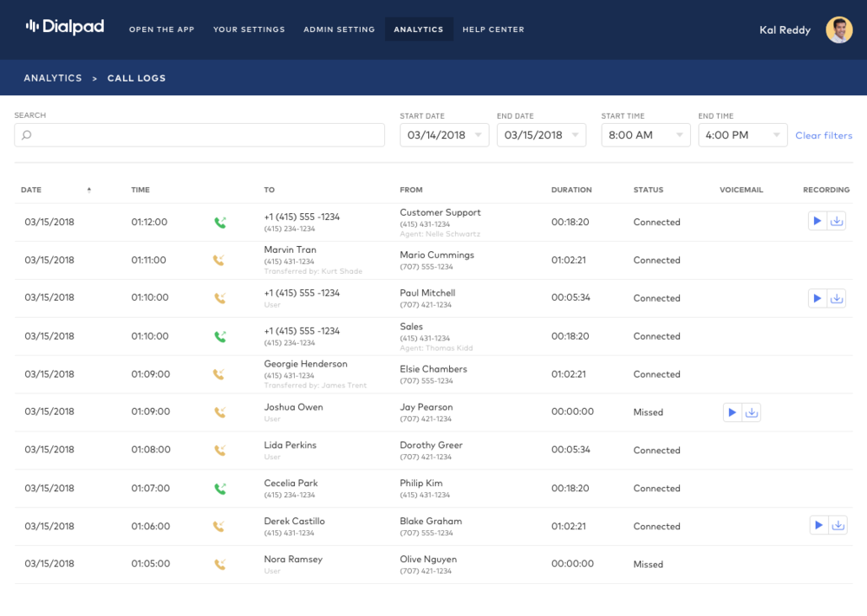Click the Kal Reddy user name
This screenshot has height=616, width=867.
(785, 29)
